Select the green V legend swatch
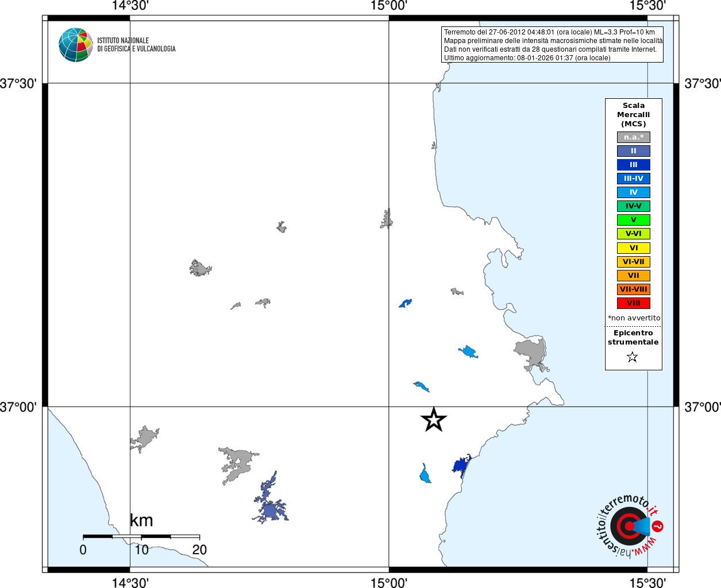721x588 pixels. pyautogui.click(x=634, y=220)
